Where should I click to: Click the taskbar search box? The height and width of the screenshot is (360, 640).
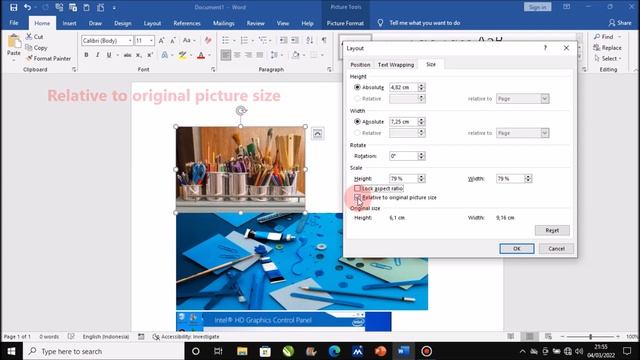(x=104, y=351)
